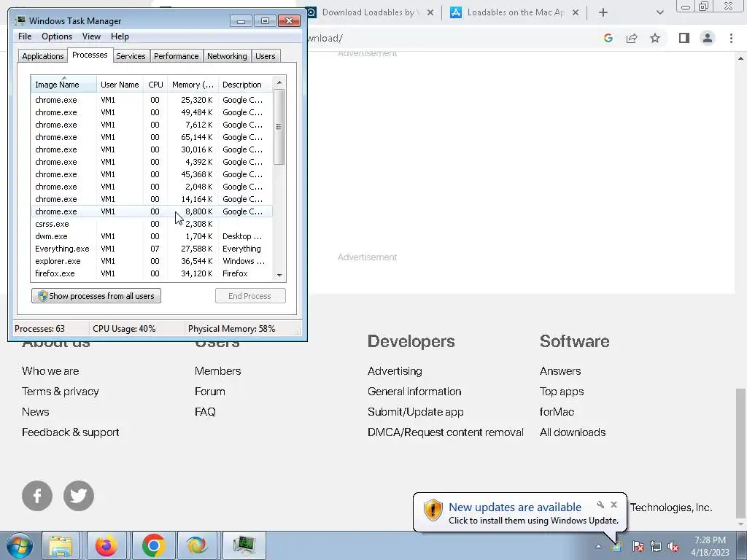Switch to Performance tab
The width and height of the screenshot is (747, 560).
point(177,56)
